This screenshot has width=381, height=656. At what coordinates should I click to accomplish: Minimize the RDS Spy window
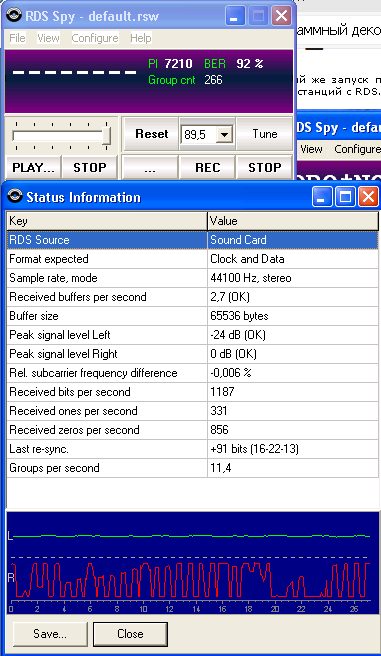coord(235,16)
